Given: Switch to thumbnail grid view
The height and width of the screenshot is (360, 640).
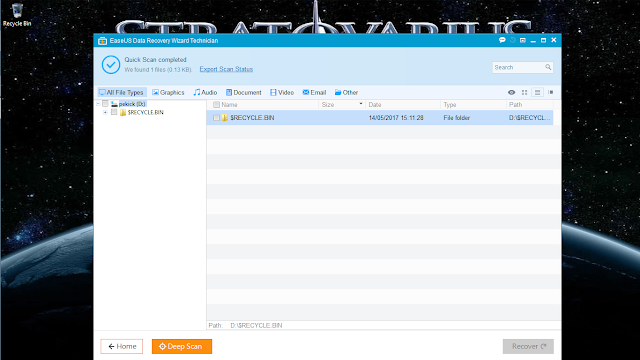Looking at the screenshot, I should [524, 93].
